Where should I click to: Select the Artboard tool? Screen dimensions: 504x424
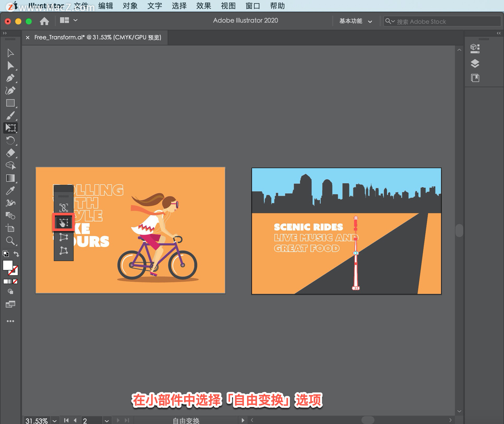[x=10, y=228]
